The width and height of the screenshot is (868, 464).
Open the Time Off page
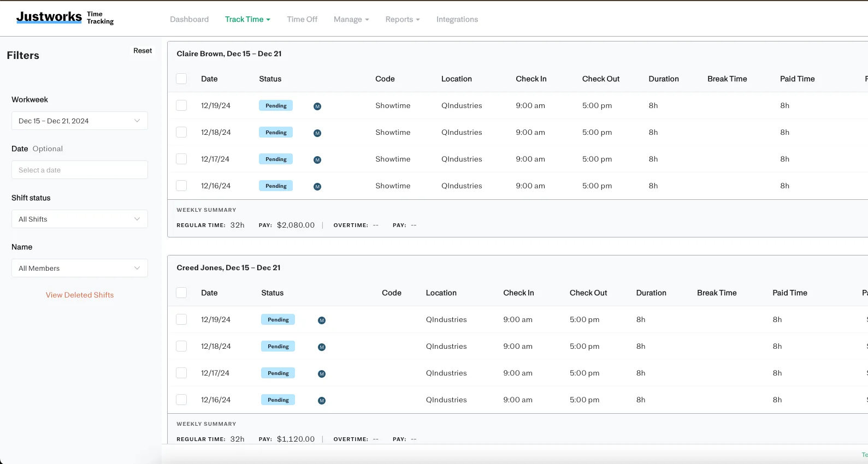pyautogui.click(x=302, y=19)
